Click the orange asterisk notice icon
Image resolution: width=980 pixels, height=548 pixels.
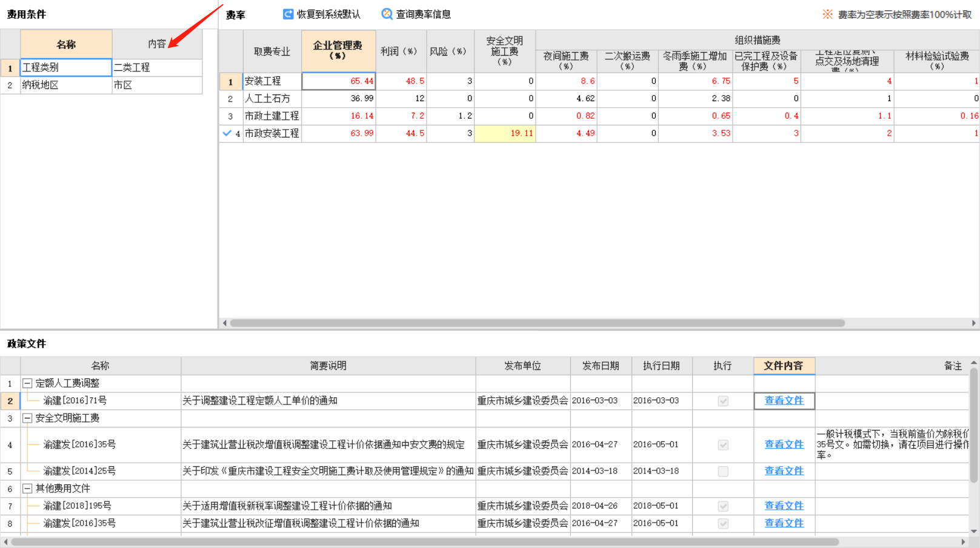[x=827, y=14]
